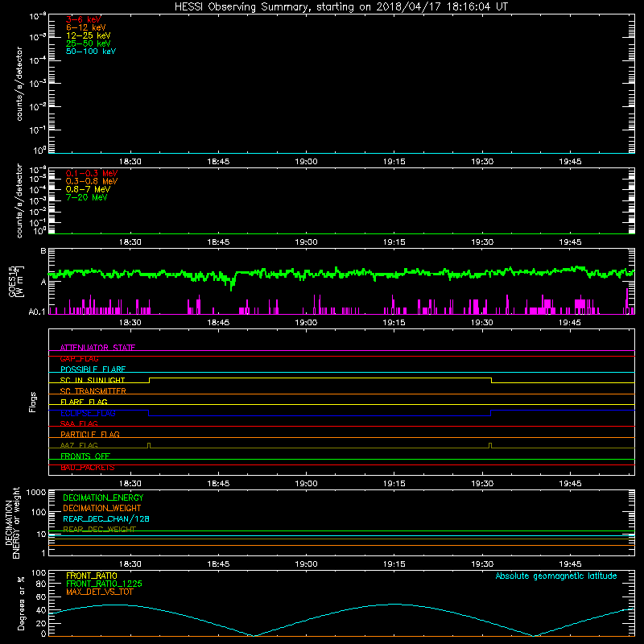This screenshot has height=644, width=644.
Task: Select the PARTICLE_FLAG label
Action: coord(90,434)
